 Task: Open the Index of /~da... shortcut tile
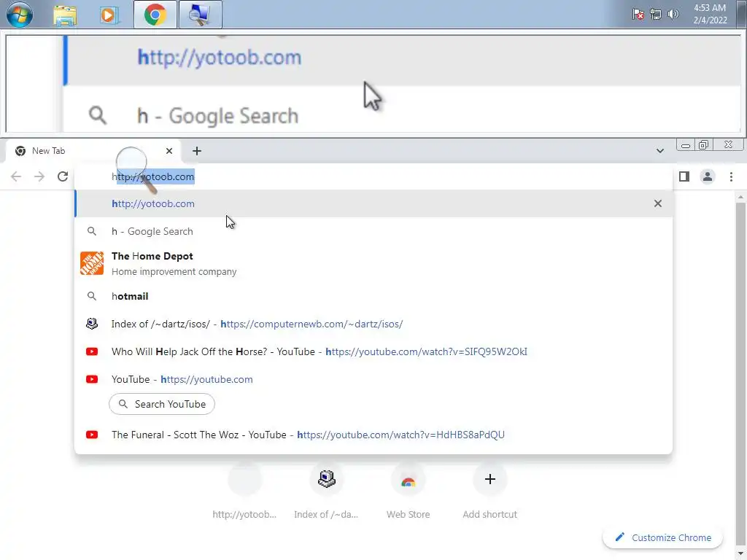tap(326, 492)
